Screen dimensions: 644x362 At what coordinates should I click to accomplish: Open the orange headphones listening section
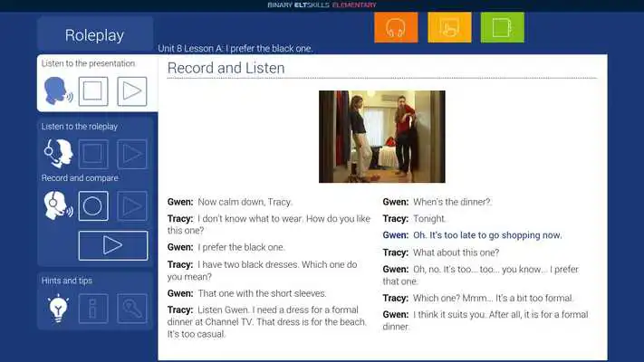396,27
